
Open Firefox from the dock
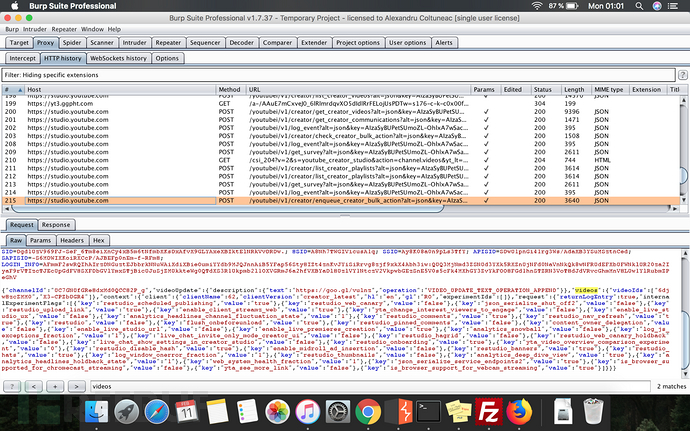(519, 412)
